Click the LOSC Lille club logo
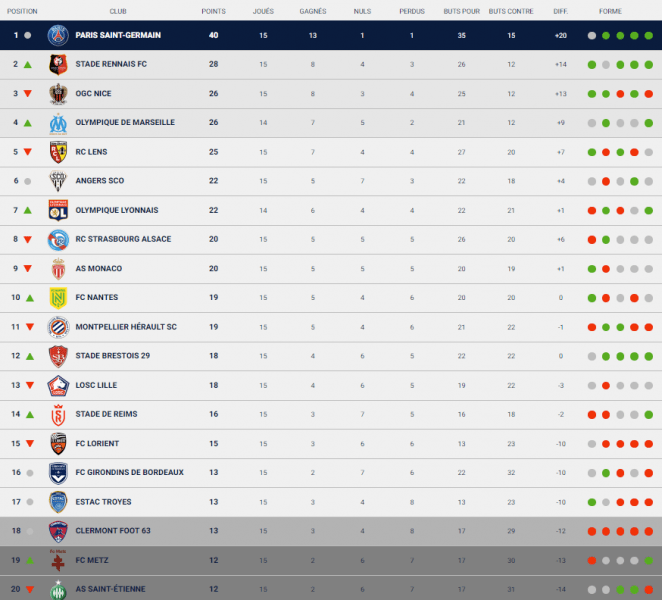The image size is (662, 600). click(x=57, y=386)
